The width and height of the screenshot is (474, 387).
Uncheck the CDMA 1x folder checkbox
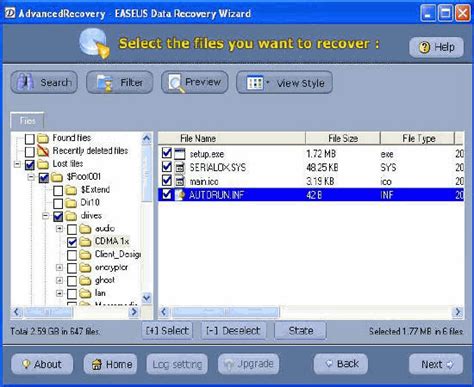tap(72, 242)
